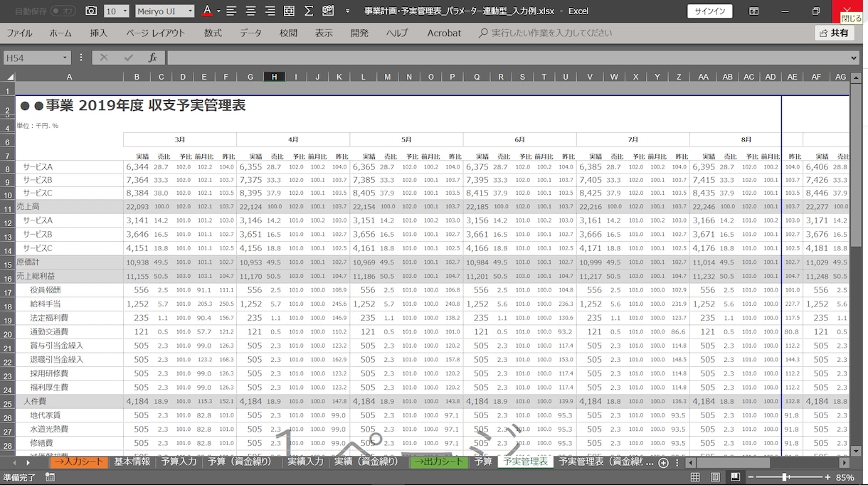
Task: Center align text in the quick toolbar
Action: (x=251, y=11)
